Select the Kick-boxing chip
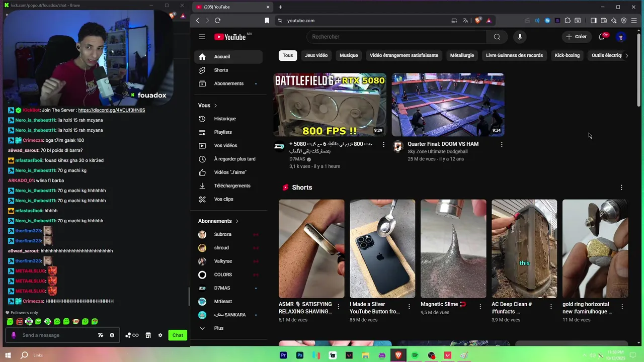This screenshot has width=644, height=362. tap(567, 55)
